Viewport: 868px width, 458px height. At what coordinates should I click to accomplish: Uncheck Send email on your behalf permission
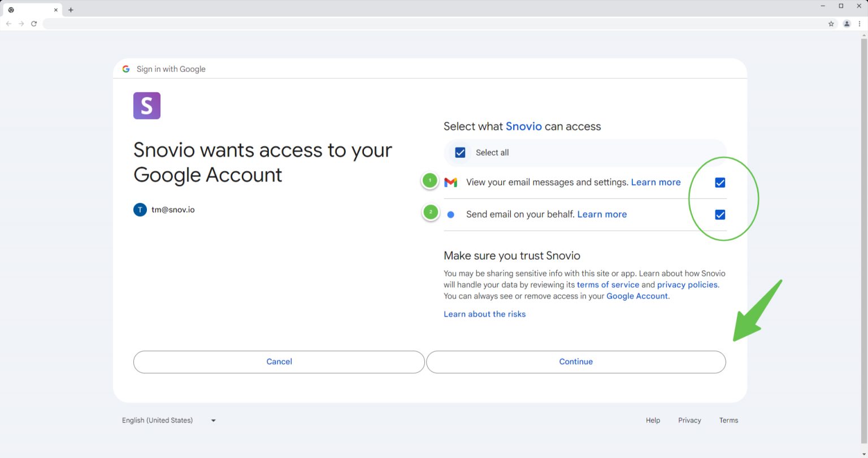click(720, 215)
